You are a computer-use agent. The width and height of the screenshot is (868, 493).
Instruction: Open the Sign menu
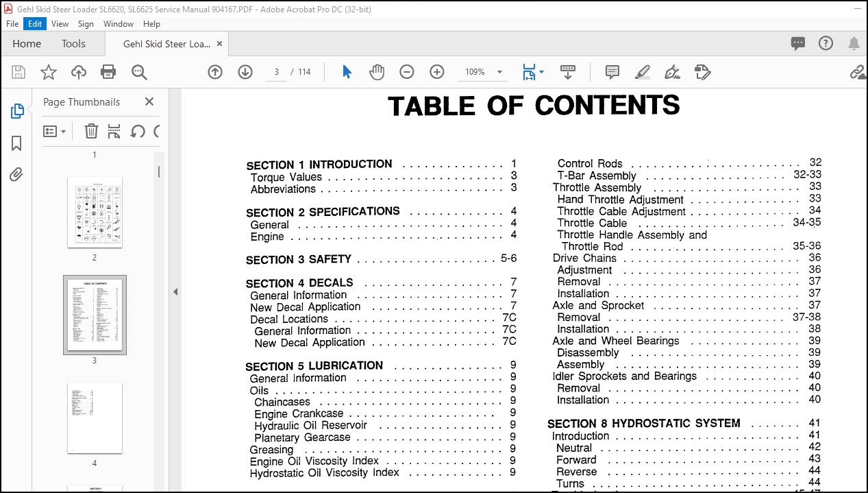(86, 23)
